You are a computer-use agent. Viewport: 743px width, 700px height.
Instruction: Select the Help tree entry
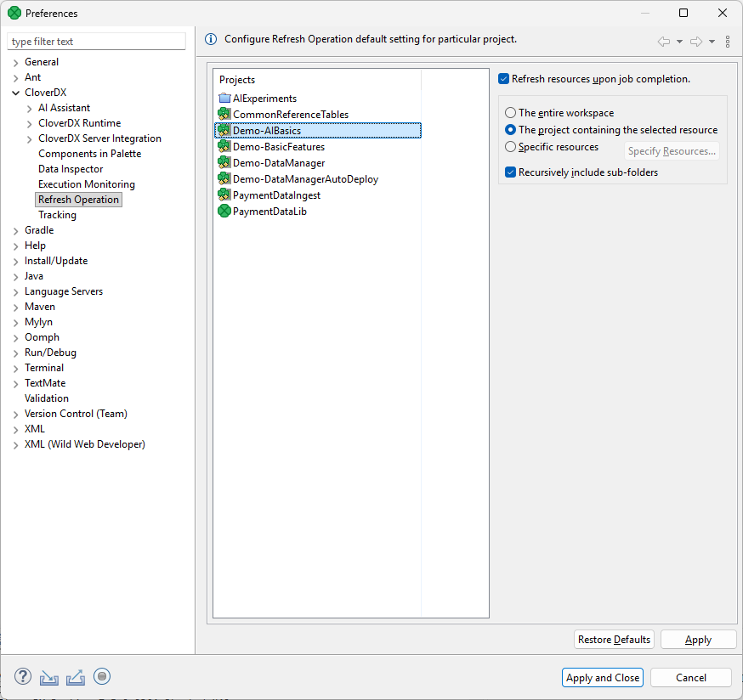[x=35, y=246]
